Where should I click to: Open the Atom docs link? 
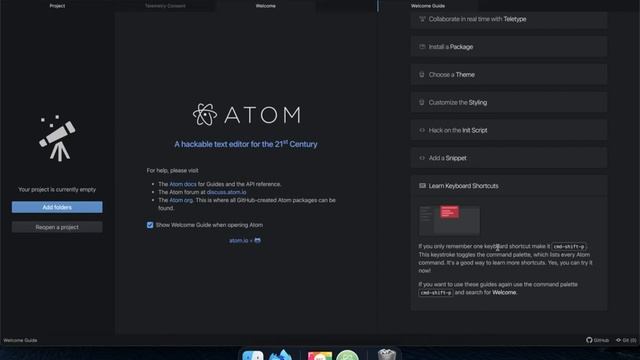coord(183,184)
